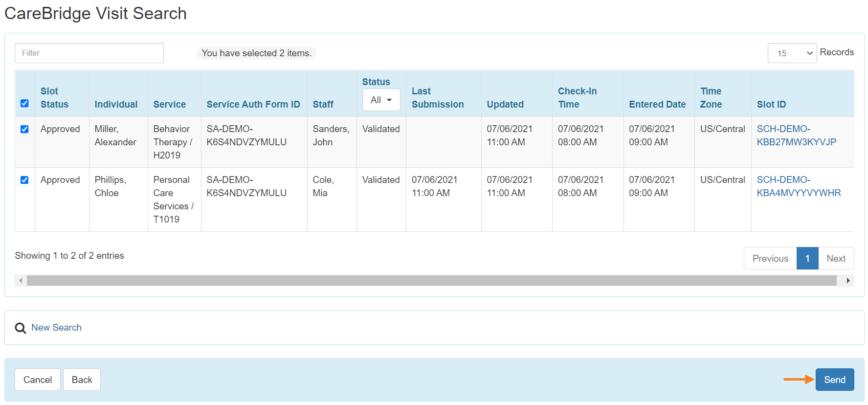Click the right arrow of the horizontal scrollbar
Viewport: 868px width, 405px height.
848,281
